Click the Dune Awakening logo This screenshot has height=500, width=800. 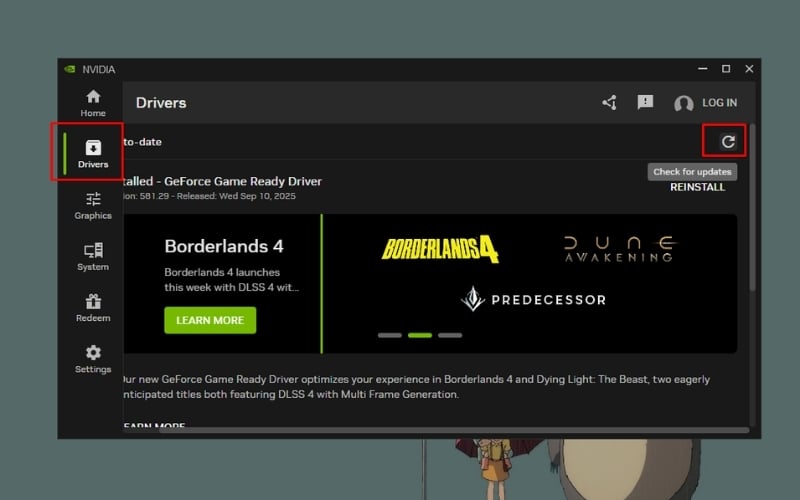(x=620, y=249)
